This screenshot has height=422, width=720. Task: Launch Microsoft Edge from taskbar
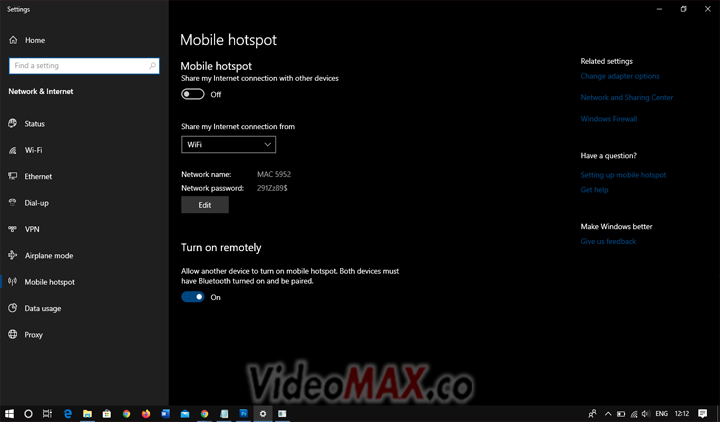[68, 414]
